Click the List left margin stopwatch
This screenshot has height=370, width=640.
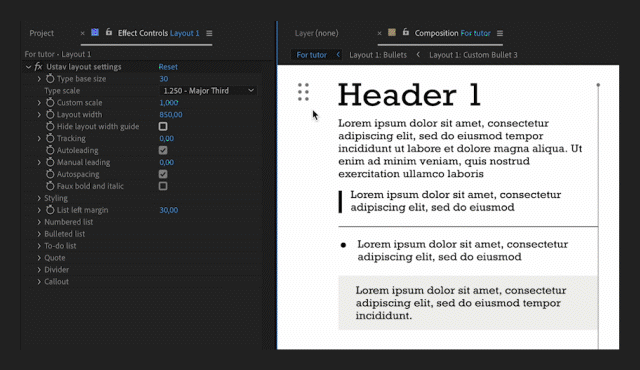point(50,210)
